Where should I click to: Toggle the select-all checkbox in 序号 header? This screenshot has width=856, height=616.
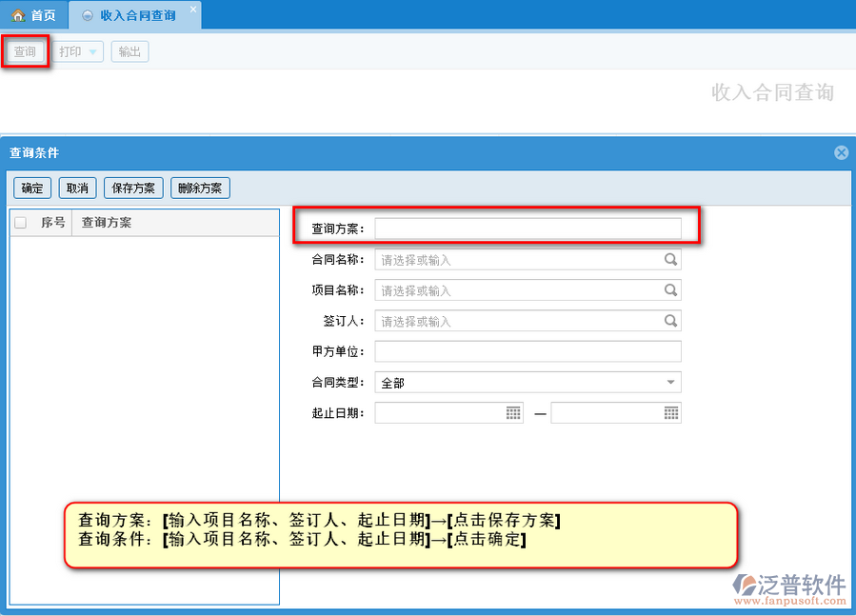20,223
